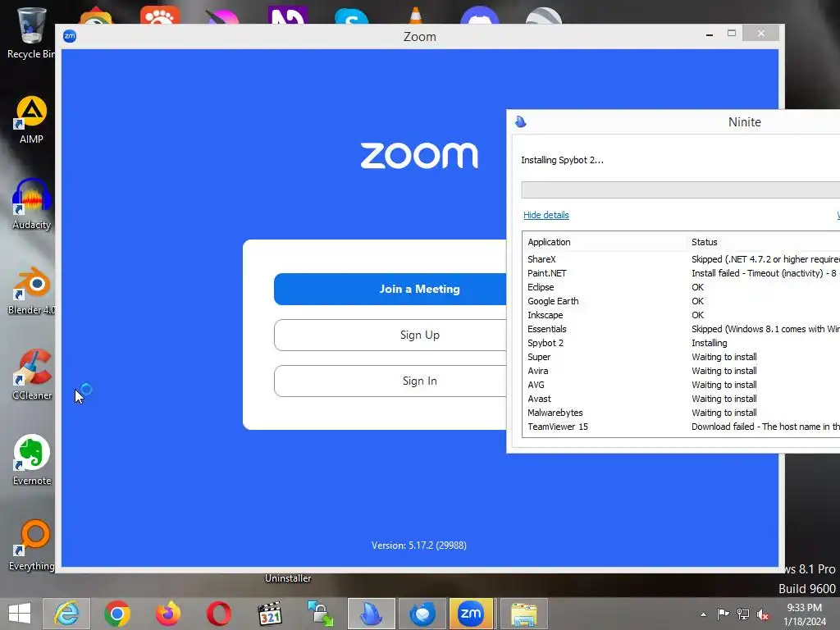Click the Installing Spybot 2 status text
This screenshot has height=630, width=840.
click(x=562, y=160)
